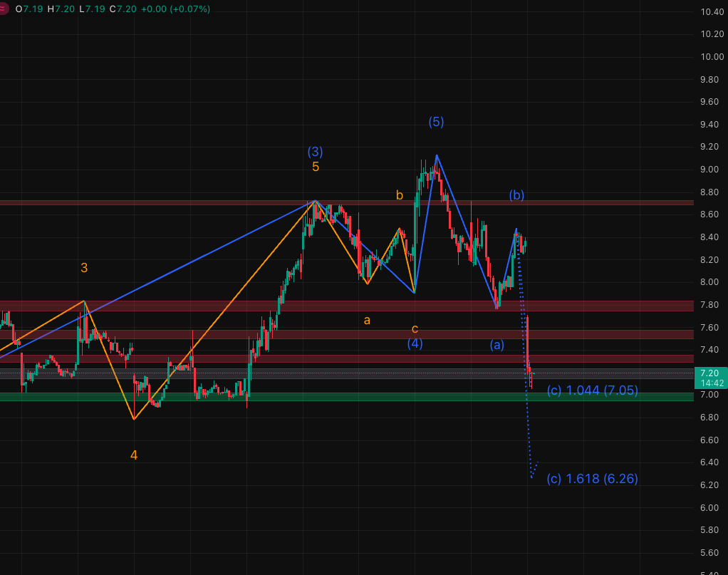Click 7.80 on the price axis

click(709, 305)
